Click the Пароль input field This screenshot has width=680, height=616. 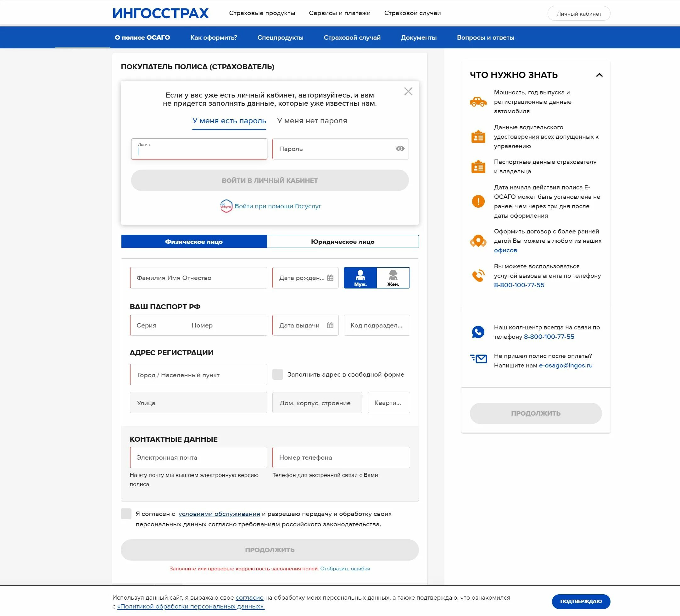click(x=340, y=149)
